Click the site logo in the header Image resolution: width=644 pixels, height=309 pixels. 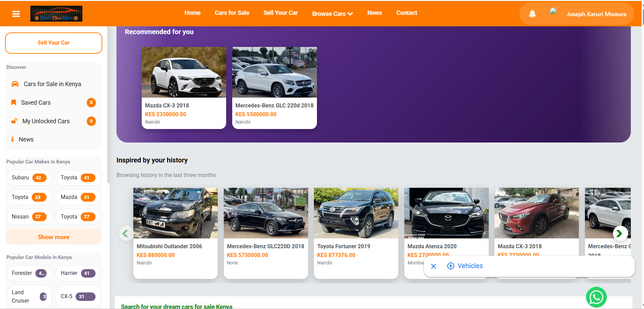pyautogui.click(x=56, y=14)
